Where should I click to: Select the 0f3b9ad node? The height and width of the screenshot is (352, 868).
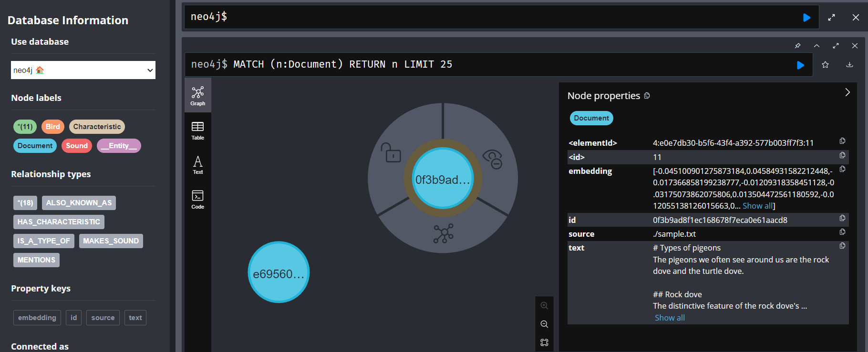(x=443, y=179)
